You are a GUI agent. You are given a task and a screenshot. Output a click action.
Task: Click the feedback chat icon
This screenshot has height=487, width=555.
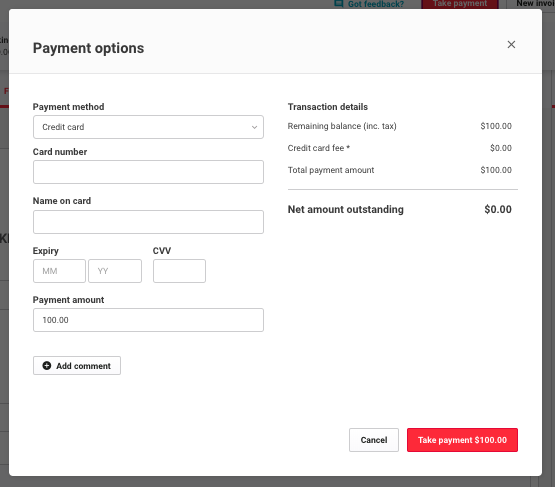pyautogui.click(x=339, y=4)
